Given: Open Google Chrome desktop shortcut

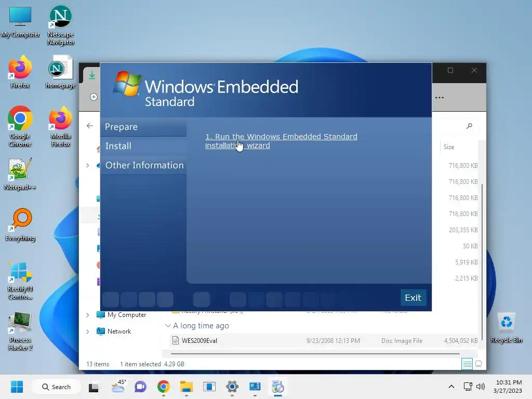Looking at the screenshot, I should (20, 126).
